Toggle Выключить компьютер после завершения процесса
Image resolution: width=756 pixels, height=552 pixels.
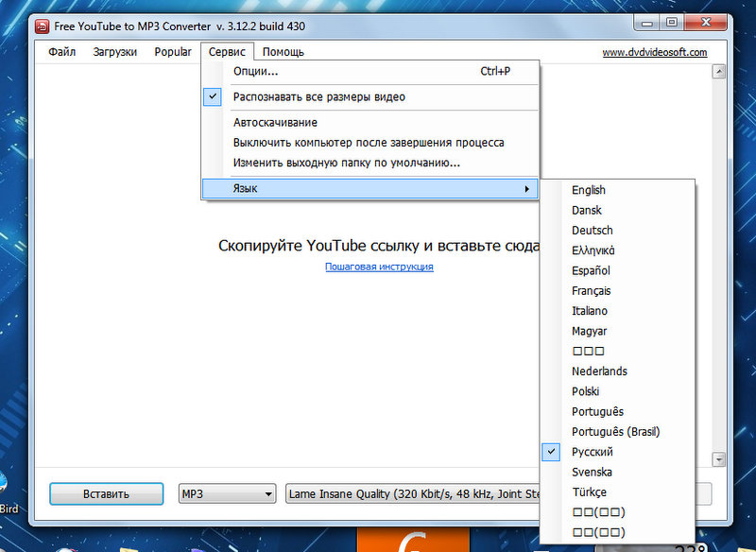coord(370,143)
